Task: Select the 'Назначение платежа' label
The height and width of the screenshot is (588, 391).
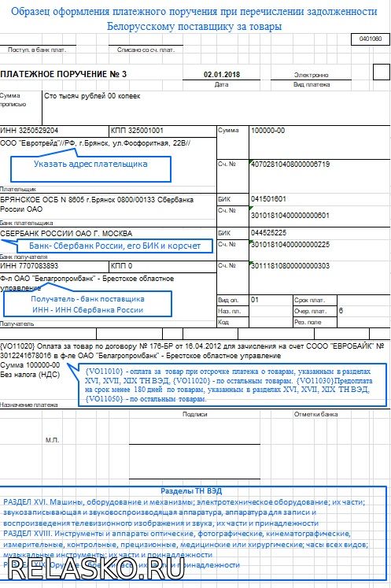Action: tap(29, 405)
